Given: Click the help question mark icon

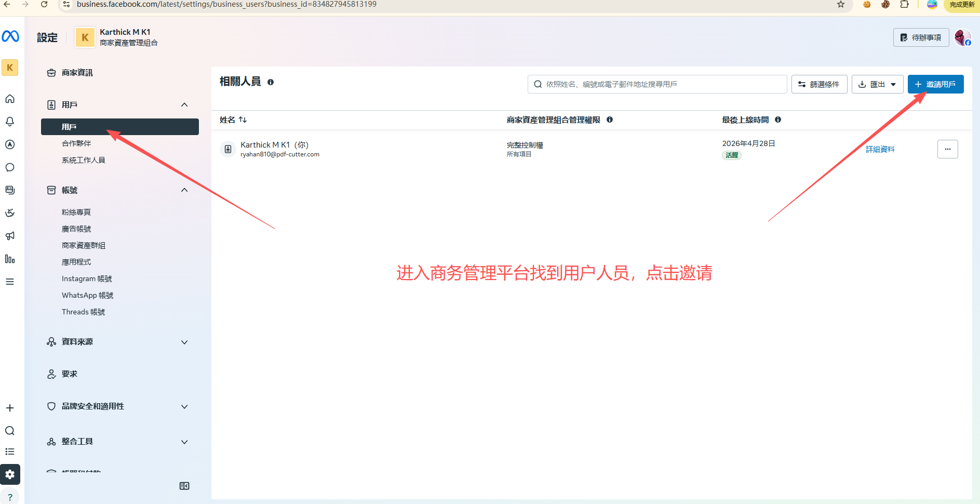Looking at the screenshot, I should 10,497.
